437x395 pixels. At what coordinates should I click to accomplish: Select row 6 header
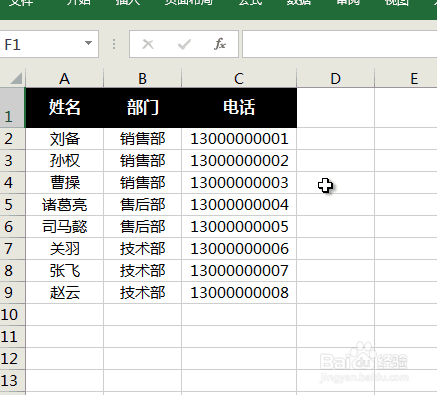click(x=12, y=227)
